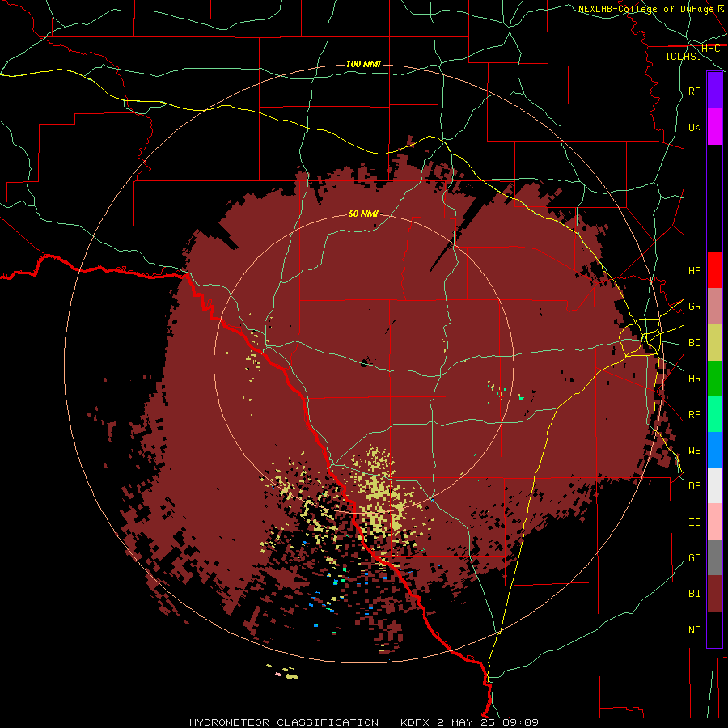728x728 pixels.
Task: Click the WS blue legend swatch
Action: tap(714, 450)
